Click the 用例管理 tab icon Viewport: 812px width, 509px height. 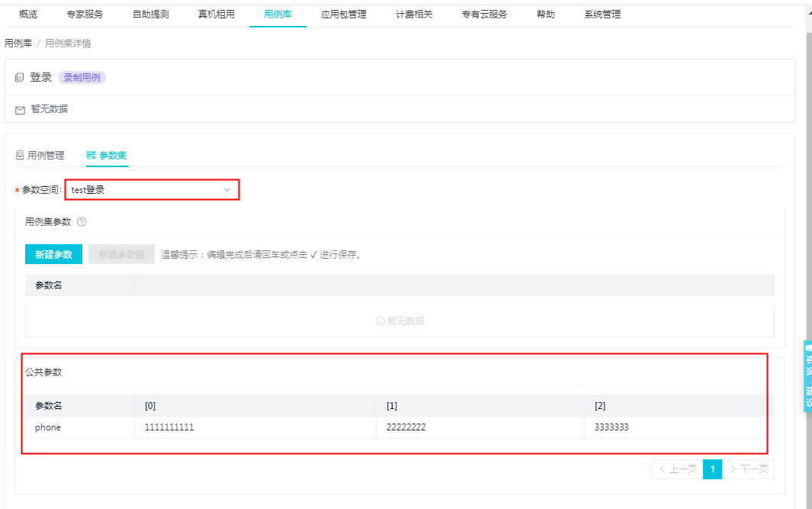click(20, 156)
